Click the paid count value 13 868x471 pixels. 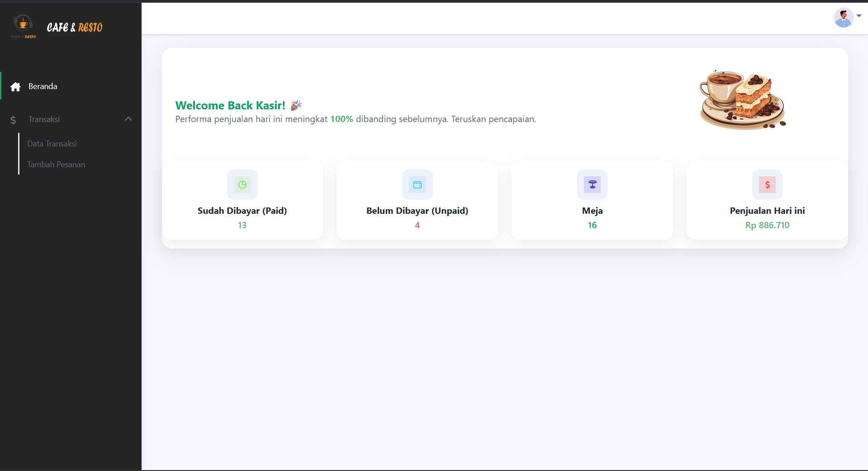click(x=242, y=225)
